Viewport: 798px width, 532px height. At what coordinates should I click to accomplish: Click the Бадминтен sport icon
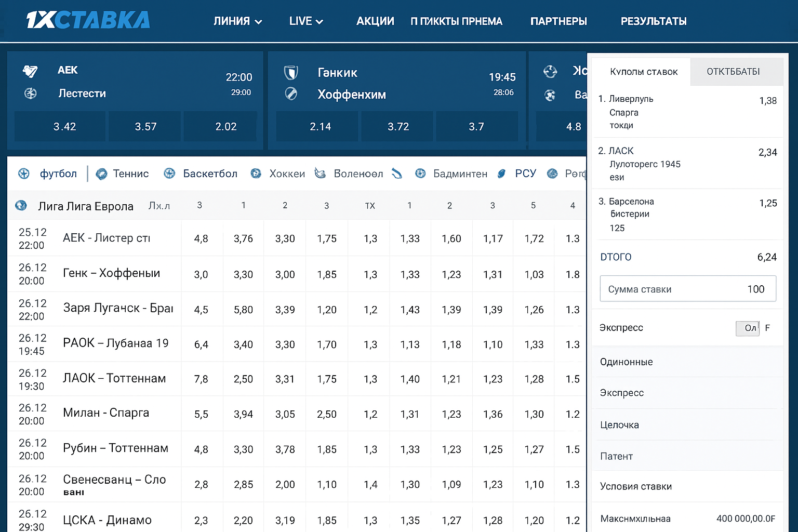[x=420, y=174]
